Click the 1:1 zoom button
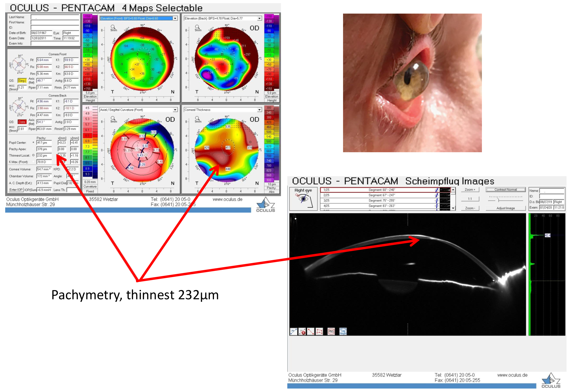This screenshot has height=392, width=570. [x=470, y=199]
